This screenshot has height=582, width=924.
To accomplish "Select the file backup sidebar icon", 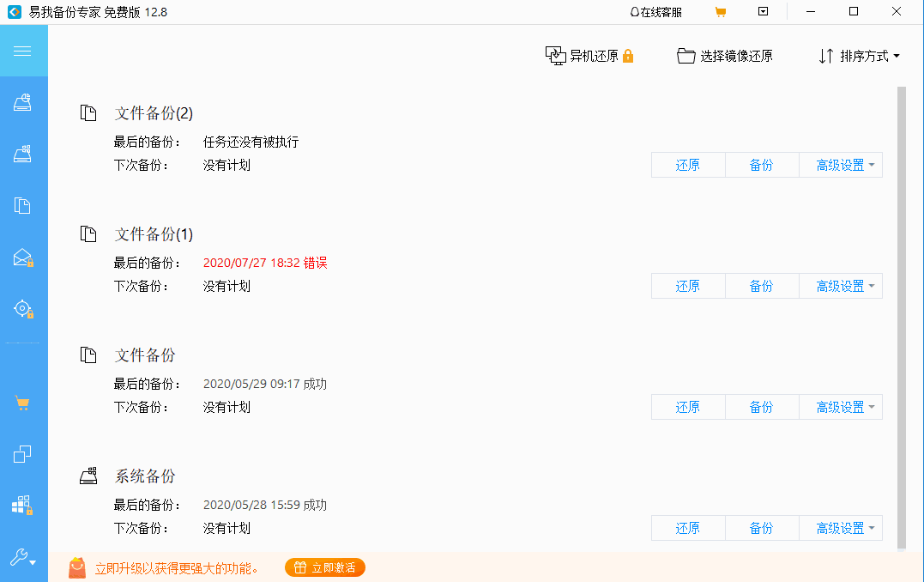I will click(23, 205).
